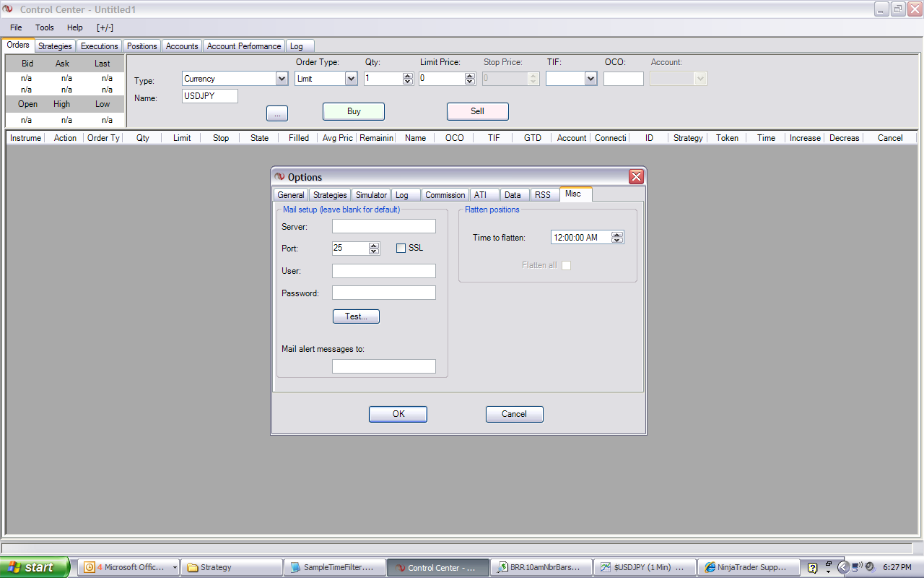Screen dimensions: 924x578
Task: Click the restore language bar icon in taskbar
Action: (x=829, y=564)
